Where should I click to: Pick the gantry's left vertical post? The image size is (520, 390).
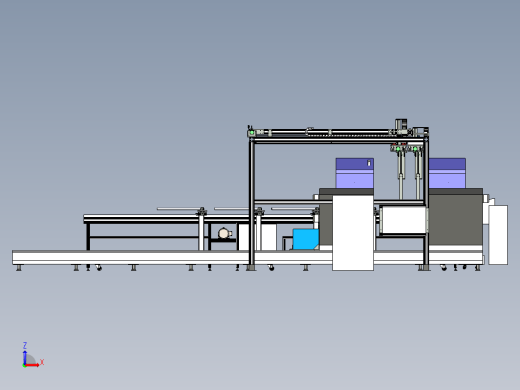tap(252, 203)
